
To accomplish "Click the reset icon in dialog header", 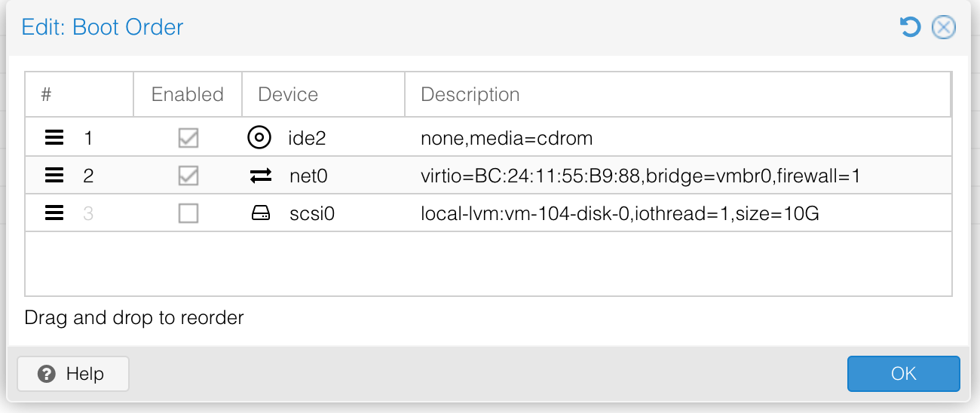I will click(x=910, y=28).
